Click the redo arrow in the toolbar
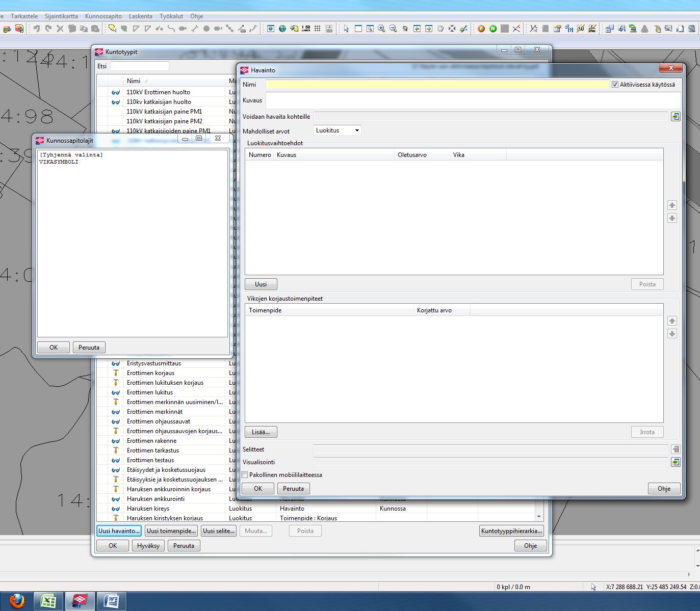700x611 pixels. [48, 29]
